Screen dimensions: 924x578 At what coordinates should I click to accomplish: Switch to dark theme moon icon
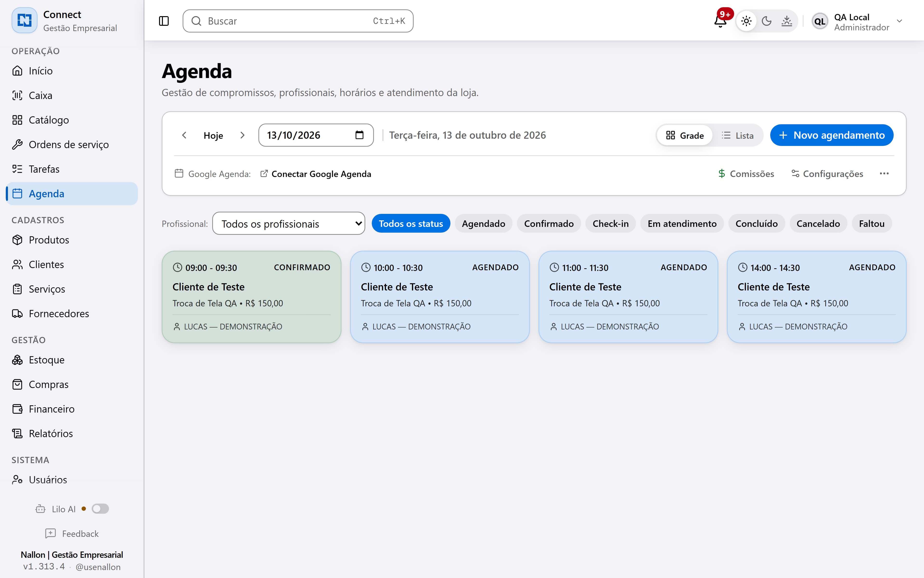[x=766, y=21]
